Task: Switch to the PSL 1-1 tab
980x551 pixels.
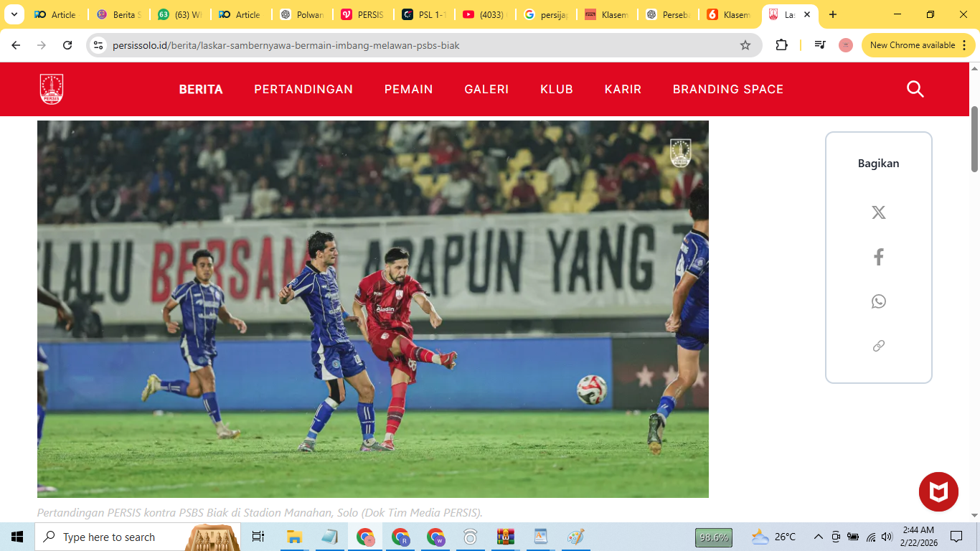Action: point(427,14)
